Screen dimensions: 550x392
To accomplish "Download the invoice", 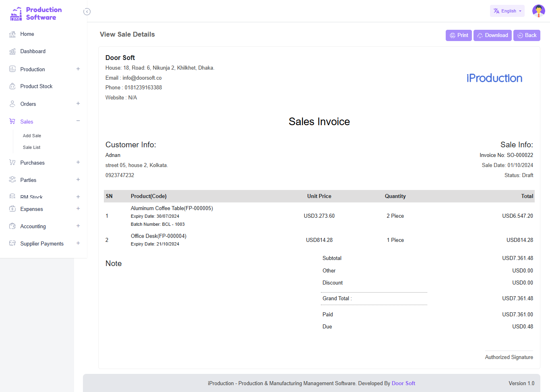I will click(492, 35).
